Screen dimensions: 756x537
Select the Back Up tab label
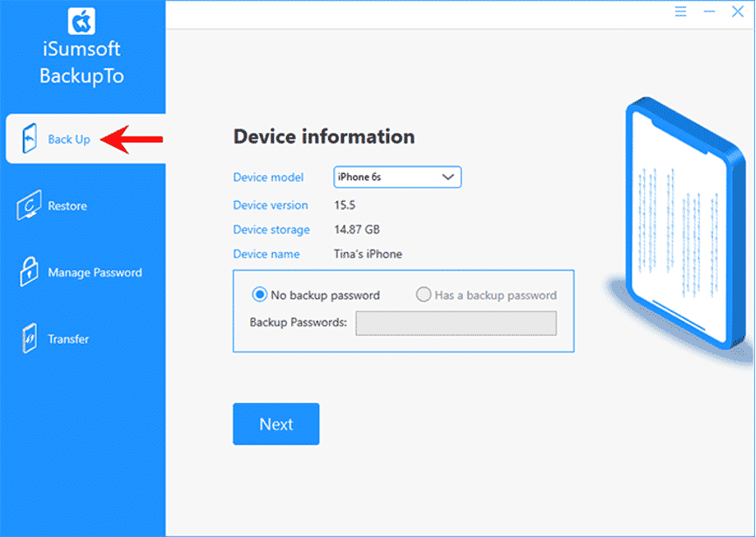coord(69,139)
